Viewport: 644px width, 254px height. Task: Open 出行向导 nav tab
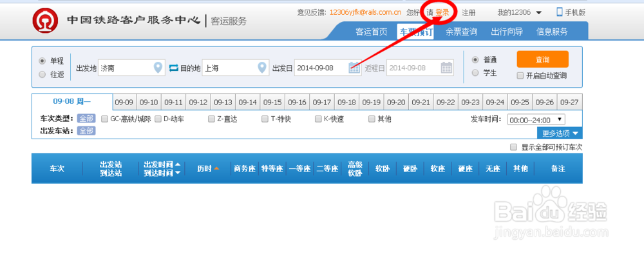coord(506,32)
